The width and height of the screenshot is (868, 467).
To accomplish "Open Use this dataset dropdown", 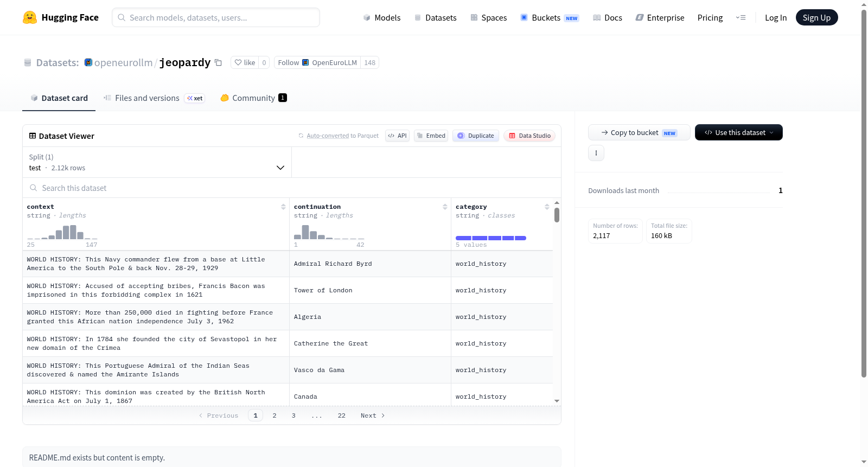I will point(739,132).
